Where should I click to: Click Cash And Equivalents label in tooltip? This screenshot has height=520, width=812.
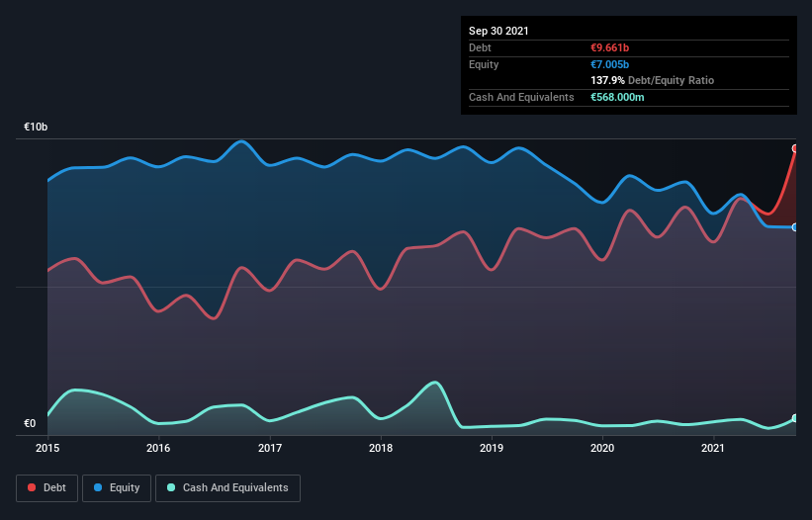click(x=521, y=97)
